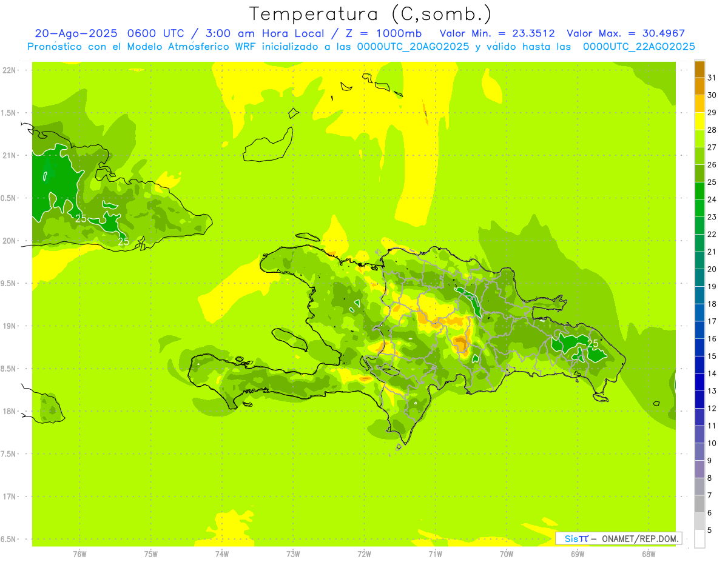Click the legend value label '5'

[x=710, y=530]
